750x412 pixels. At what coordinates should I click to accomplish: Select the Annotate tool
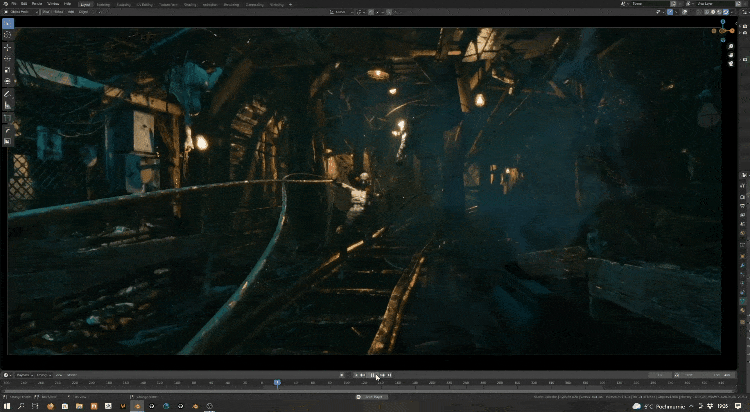coord(7,94)
